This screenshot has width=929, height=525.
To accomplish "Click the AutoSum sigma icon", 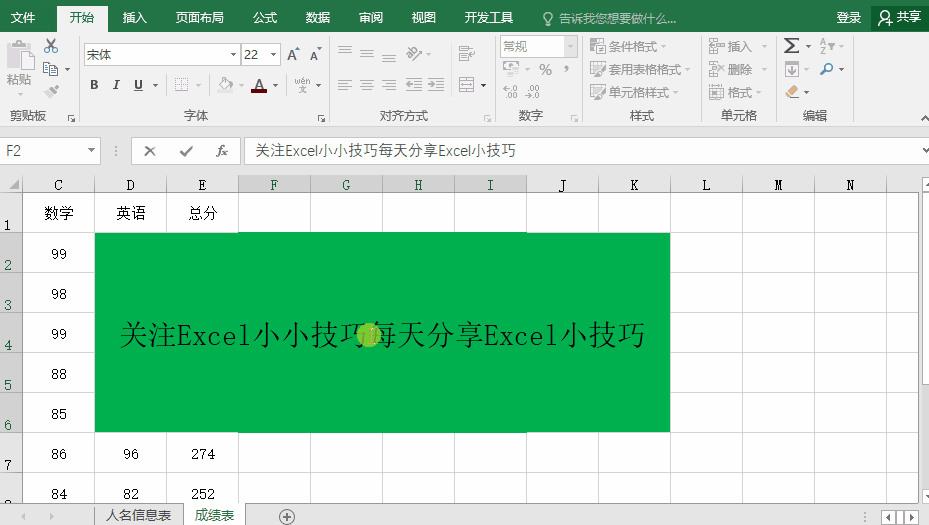I will 791,46.
